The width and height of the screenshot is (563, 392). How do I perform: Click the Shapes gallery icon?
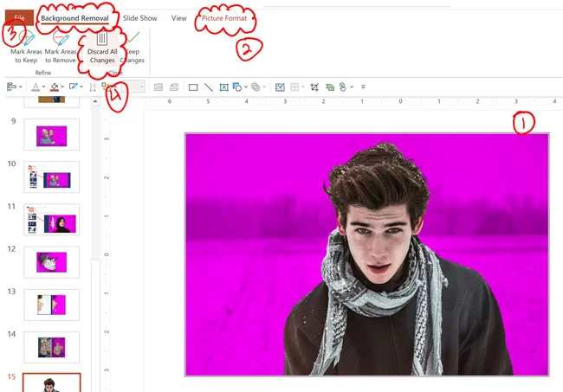tap(237, 87)
